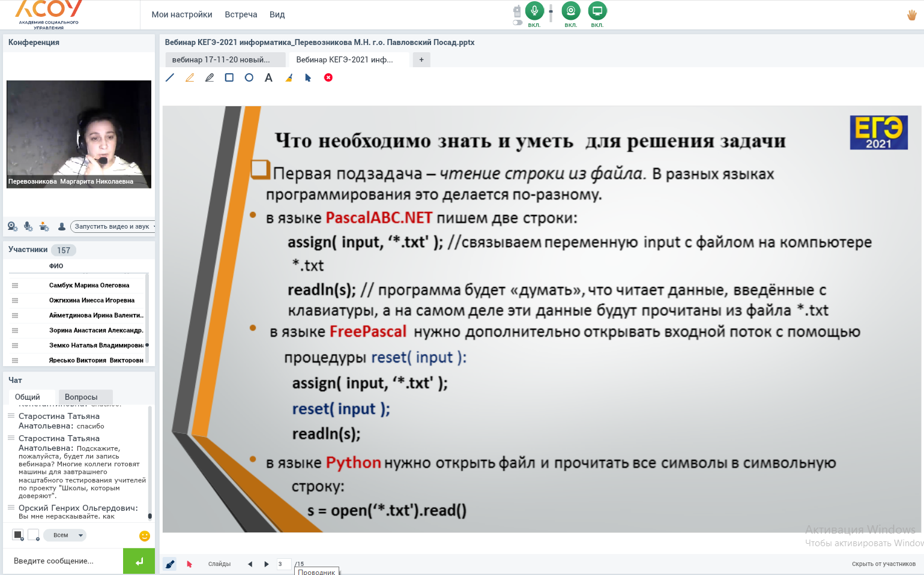The height and width of the screenshot is (575, 924).
Task: Open camera settings icon under webcam
Action: 12,226
